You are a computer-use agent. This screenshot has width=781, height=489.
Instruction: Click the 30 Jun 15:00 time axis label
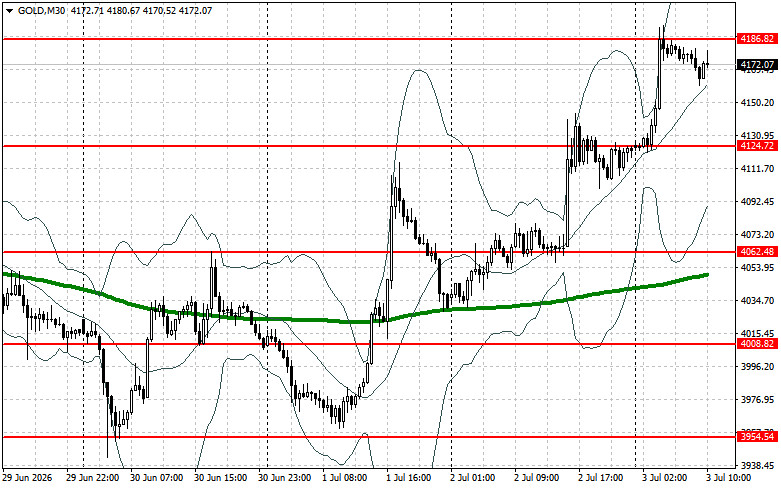[221, 478]
